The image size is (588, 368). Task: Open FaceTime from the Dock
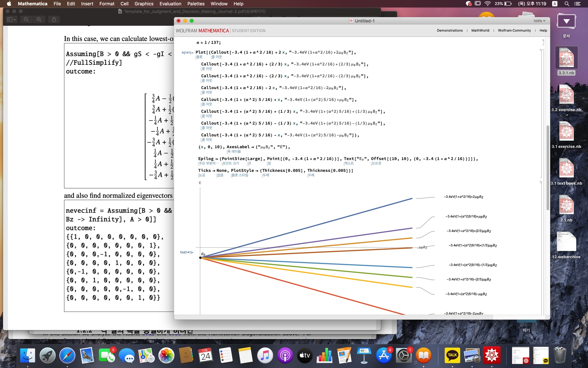[107, 355]
